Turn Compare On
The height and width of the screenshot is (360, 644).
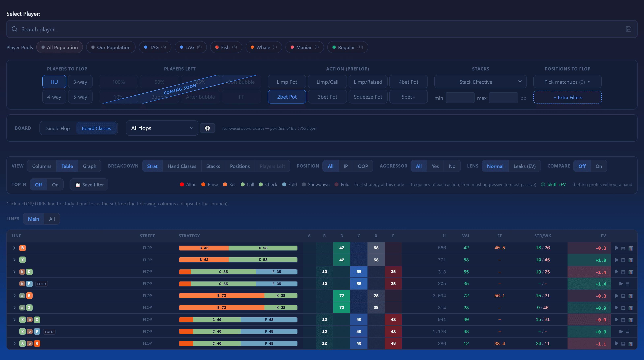coord(599,166)
